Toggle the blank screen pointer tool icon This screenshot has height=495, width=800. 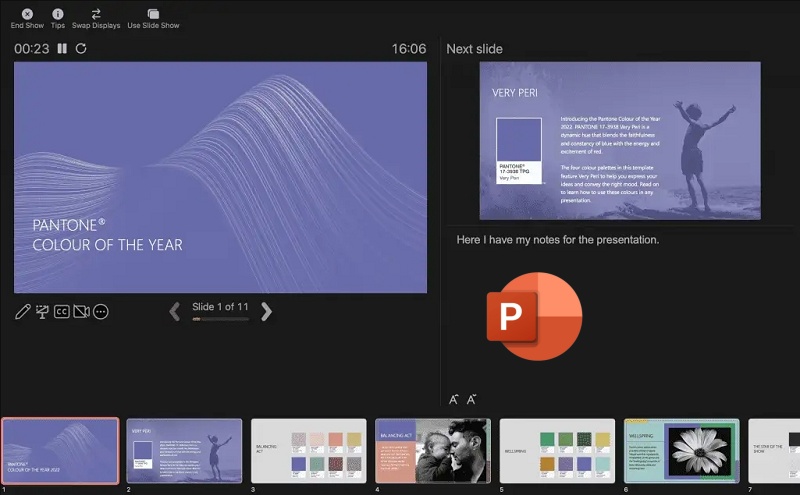click(42, 311)
